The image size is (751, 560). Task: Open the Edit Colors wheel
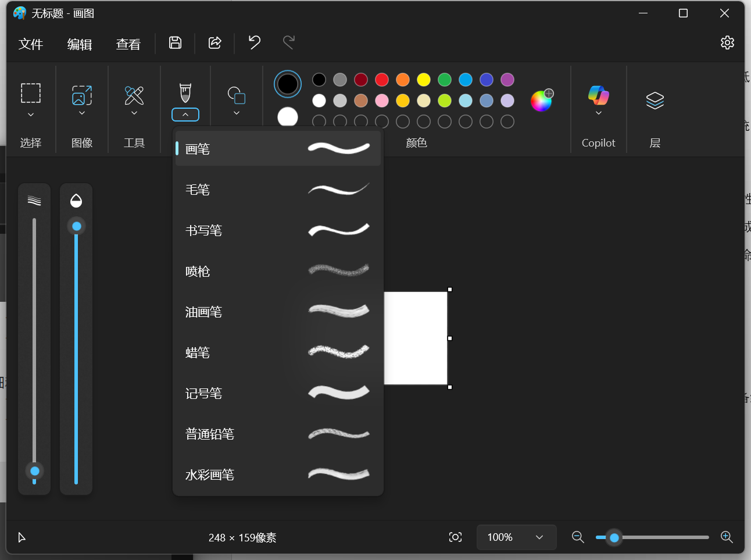pos(541,101)
